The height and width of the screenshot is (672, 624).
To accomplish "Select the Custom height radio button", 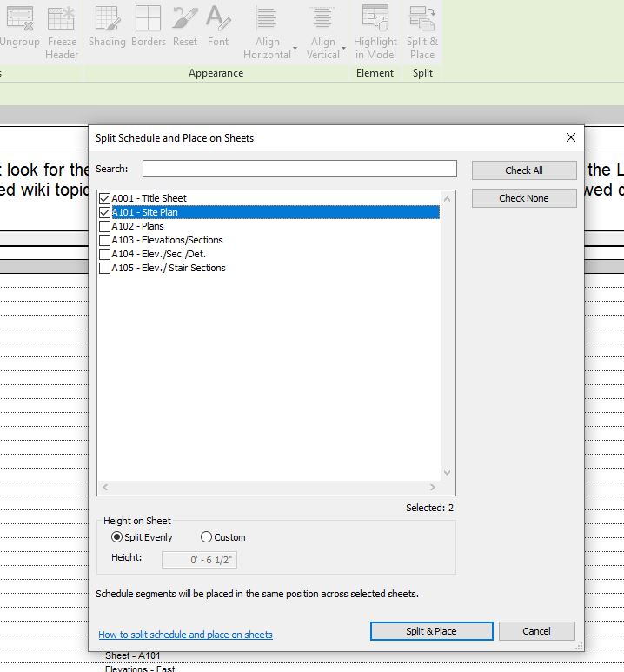I will pos(207,537).
